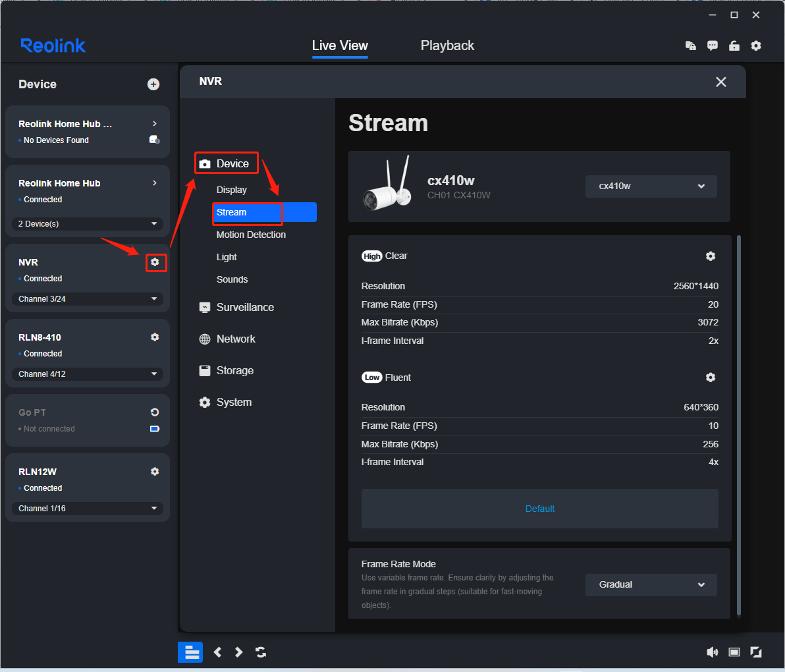The width and height of the screenshot is (785, 672).
Task: Open NVR device settings gear
Action: pos(155,262)
